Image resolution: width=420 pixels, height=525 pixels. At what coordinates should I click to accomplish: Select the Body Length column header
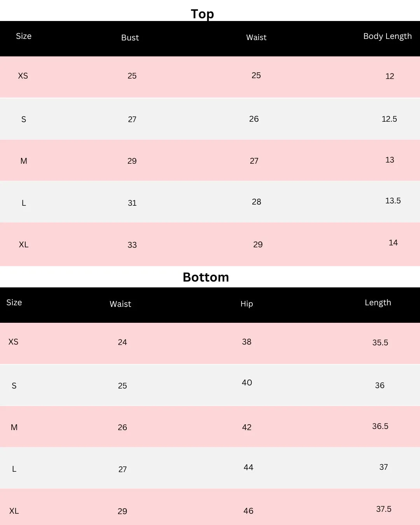387,36
